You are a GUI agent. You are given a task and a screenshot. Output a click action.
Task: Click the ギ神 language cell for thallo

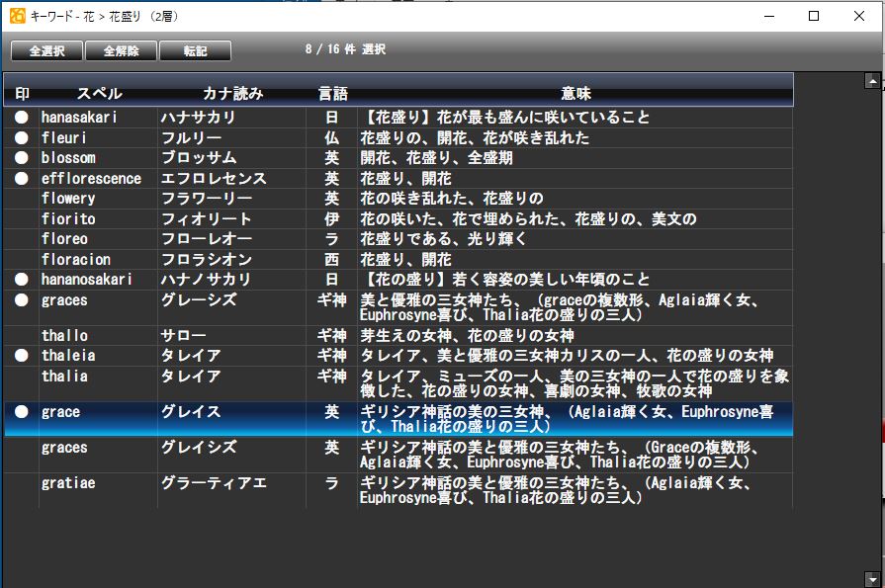(x=332, y=336)
